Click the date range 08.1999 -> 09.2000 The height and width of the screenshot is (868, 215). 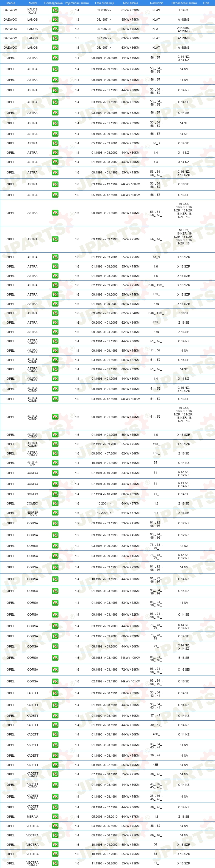coord(104,646)
